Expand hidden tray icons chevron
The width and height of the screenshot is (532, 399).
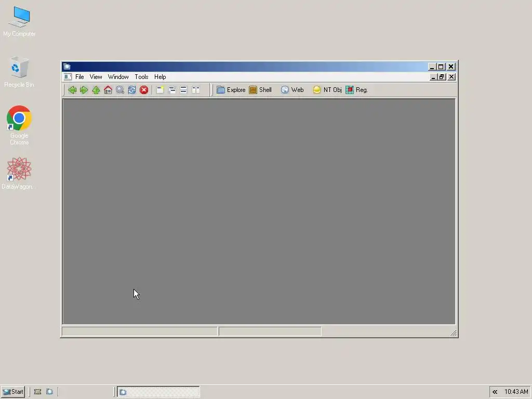pyautogui.click(x=495, y=392)
